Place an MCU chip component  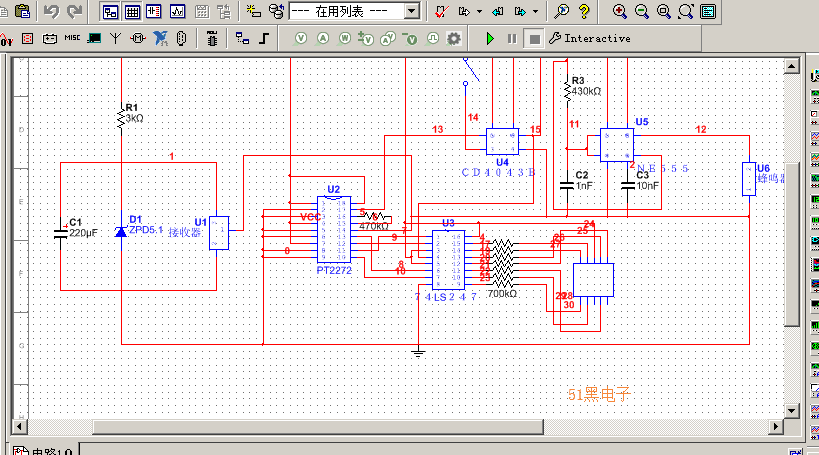tap(212, 39)
